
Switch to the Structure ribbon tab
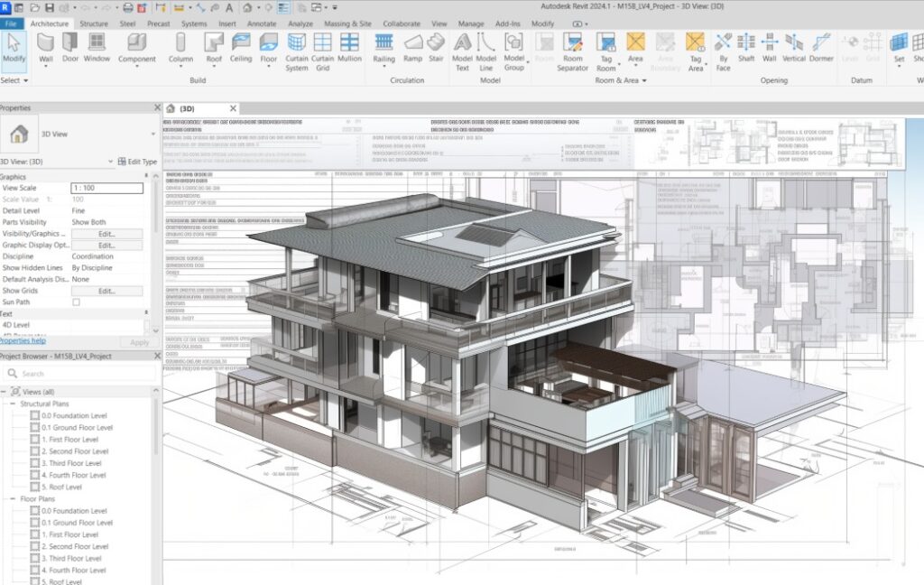(93, 23)
